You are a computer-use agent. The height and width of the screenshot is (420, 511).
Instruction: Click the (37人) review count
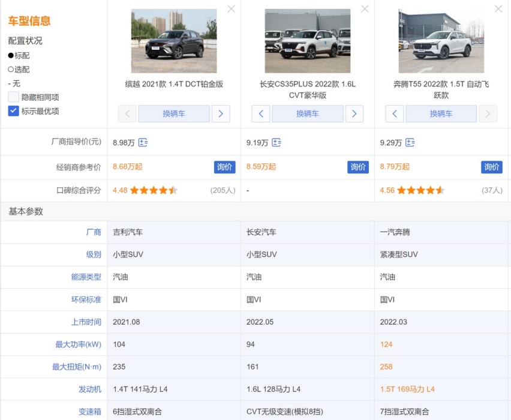pyautogui.click(x=492, y=190)
